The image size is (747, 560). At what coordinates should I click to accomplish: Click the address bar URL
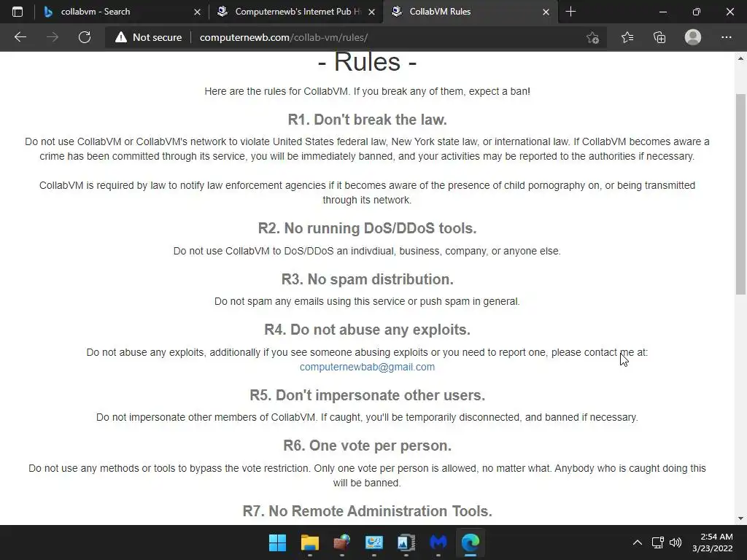(x=284, y=37)
